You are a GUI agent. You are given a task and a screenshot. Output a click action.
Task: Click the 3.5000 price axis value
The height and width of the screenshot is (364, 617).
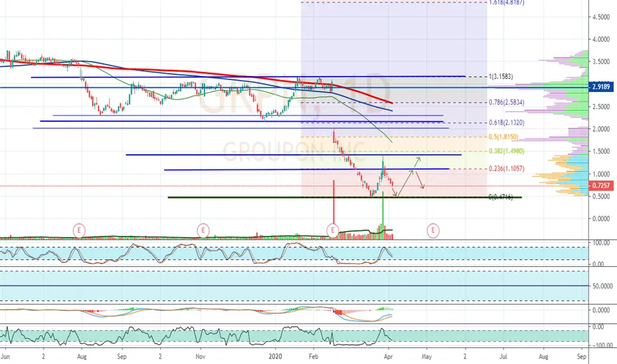coord(601,62)
